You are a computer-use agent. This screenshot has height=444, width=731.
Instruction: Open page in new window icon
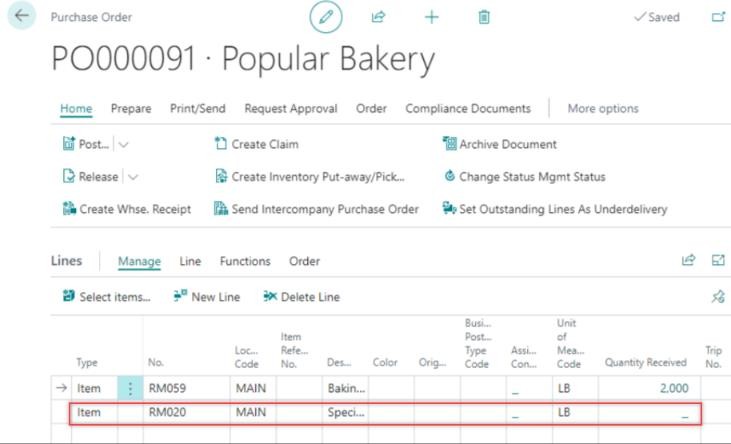(x=717, y=17)
